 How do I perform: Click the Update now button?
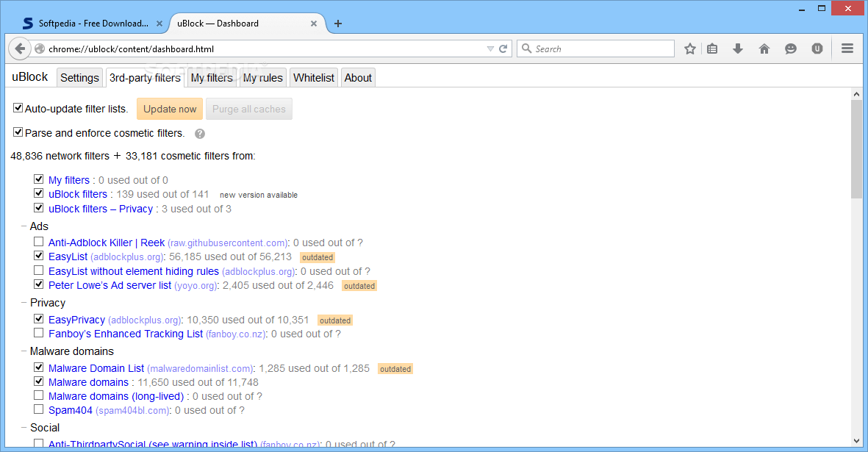coord(169,109)
